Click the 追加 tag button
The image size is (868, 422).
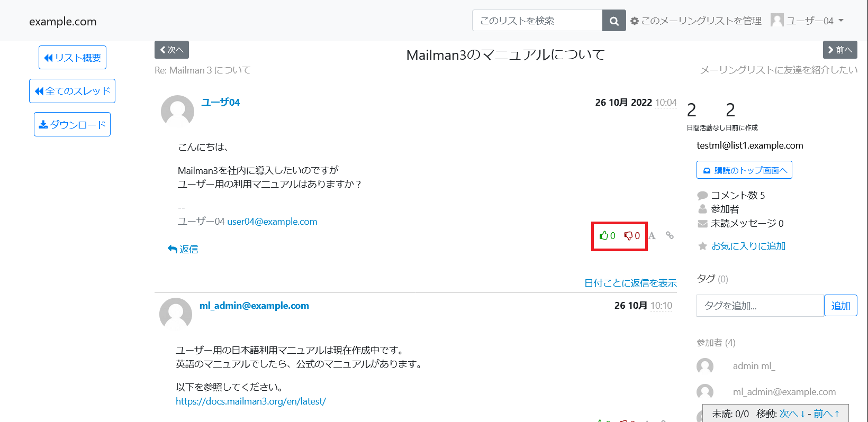(840, 306)
